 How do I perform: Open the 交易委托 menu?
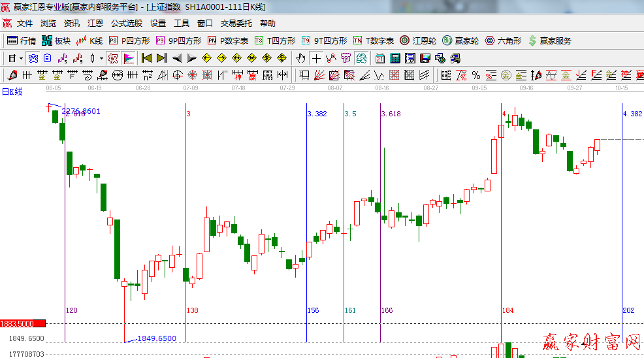236,23
